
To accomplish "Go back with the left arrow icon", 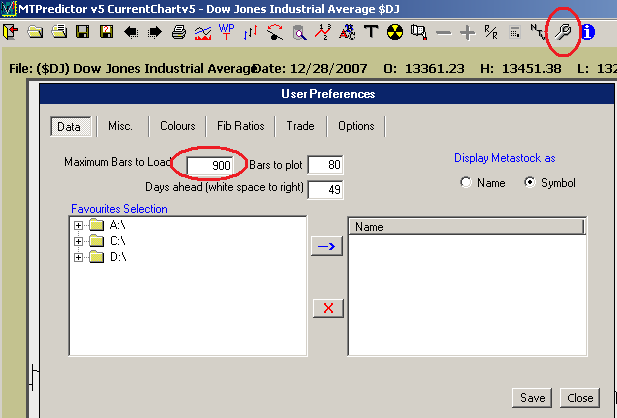I will point(131,32).
